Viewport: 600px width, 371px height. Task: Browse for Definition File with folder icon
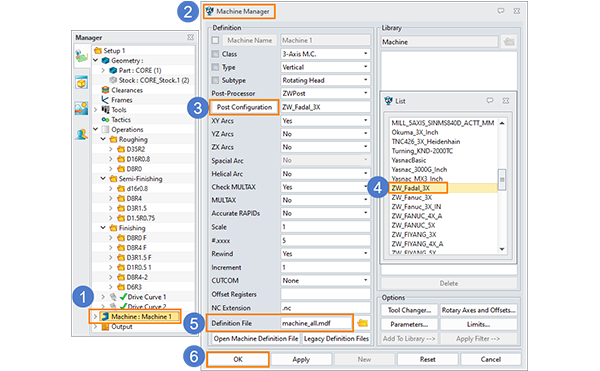pos(362,323)
